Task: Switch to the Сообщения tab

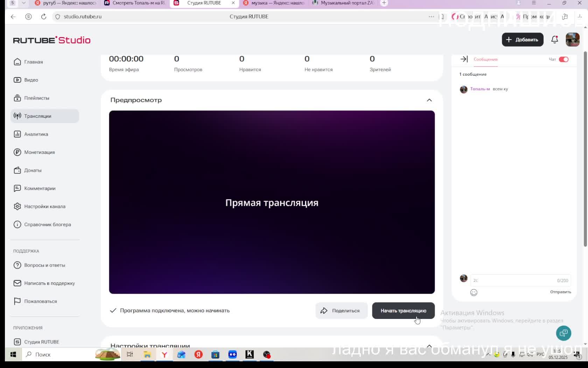Action: pyautogui.click(x=485, y=60)
